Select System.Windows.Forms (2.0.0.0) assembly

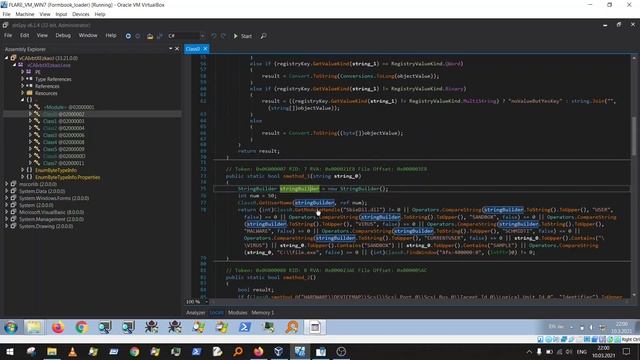(x=54, y=198)
